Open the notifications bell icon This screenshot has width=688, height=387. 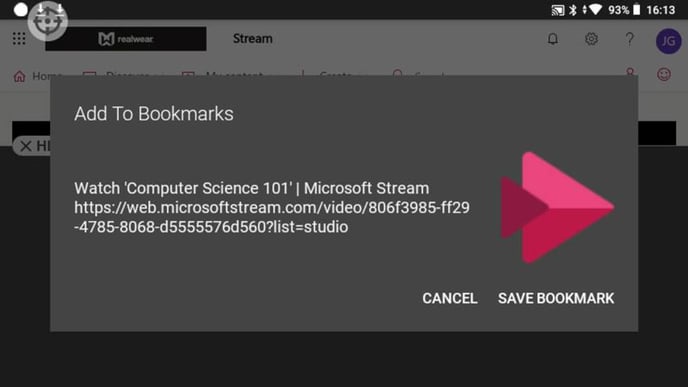553,39
